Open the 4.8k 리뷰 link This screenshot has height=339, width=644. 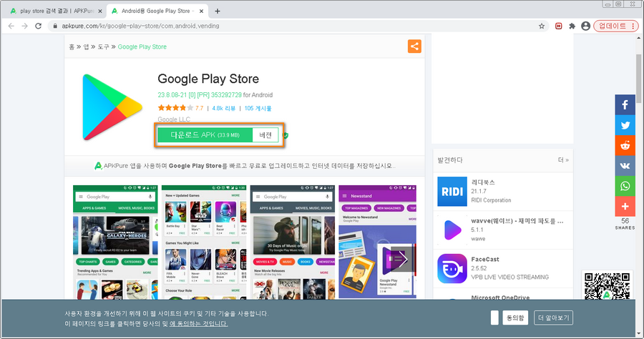point(223,108)
